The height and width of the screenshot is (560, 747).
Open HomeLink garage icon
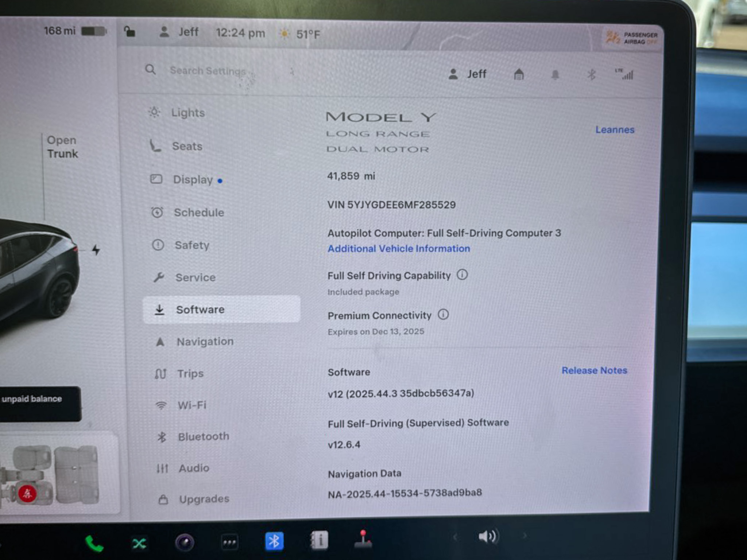519,75
